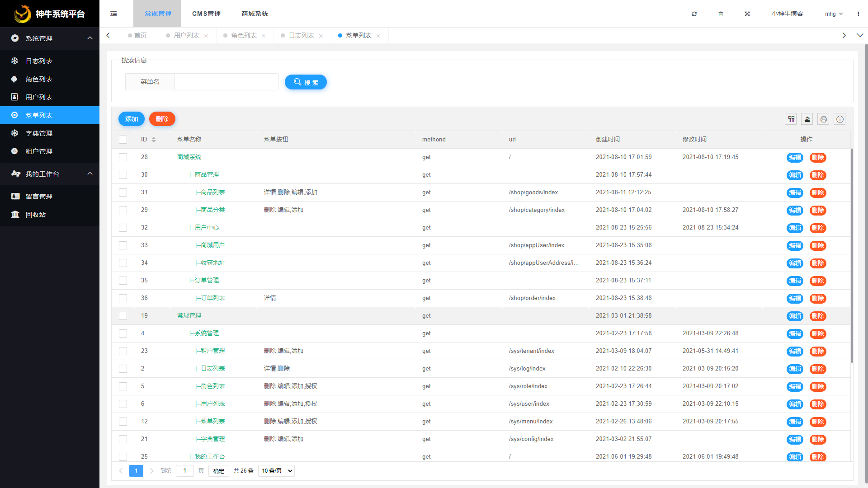Check the select-all checkbox in table header

123,140
